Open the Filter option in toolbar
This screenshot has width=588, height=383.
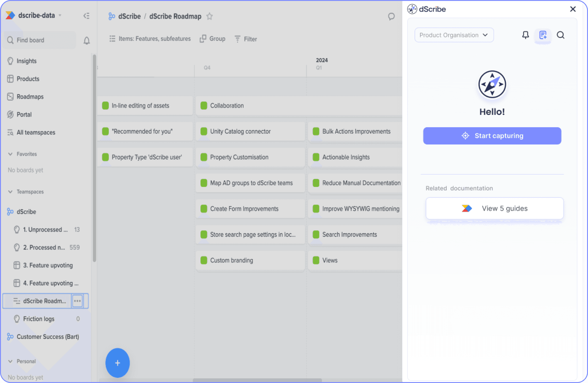click(x=246, y=39)
